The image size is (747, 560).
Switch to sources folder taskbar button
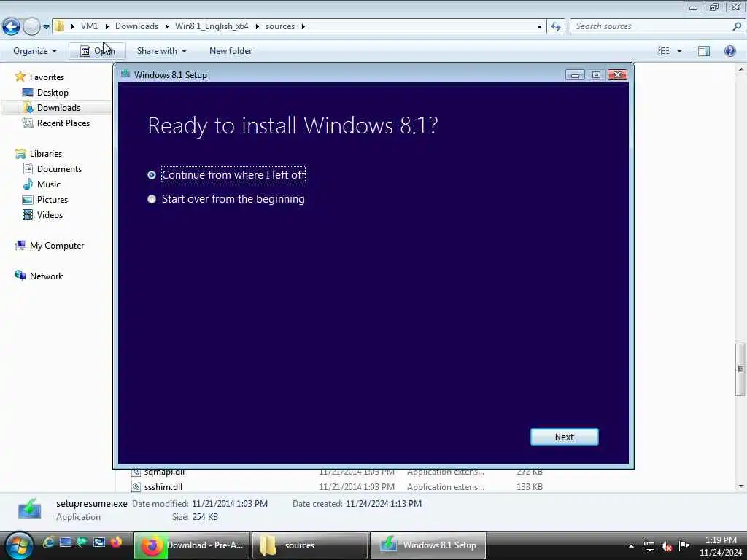pos(309,545)
